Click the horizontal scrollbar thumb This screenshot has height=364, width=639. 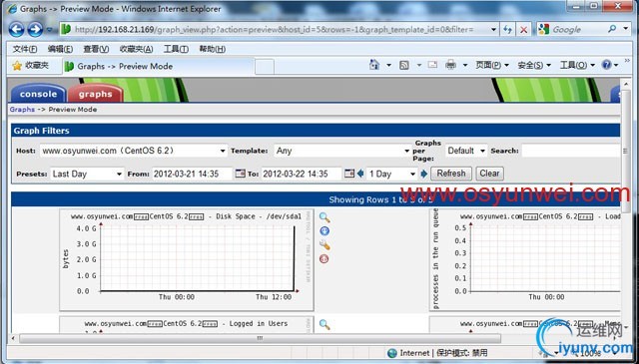click(x=260, y=338)
